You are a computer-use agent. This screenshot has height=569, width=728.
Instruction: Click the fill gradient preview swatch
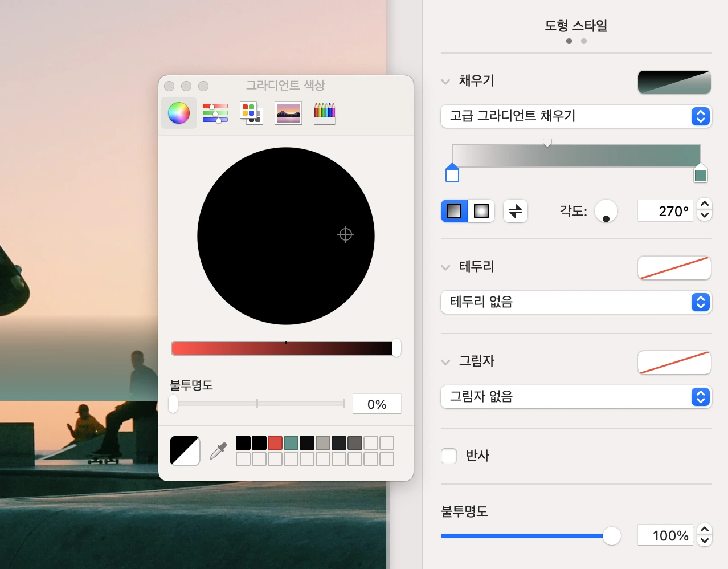pyautogui.click(x=674, y=82)
